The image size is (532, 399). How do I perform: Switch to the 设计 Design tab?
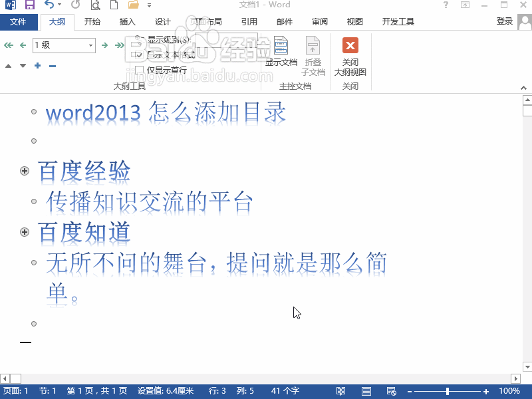163,22
